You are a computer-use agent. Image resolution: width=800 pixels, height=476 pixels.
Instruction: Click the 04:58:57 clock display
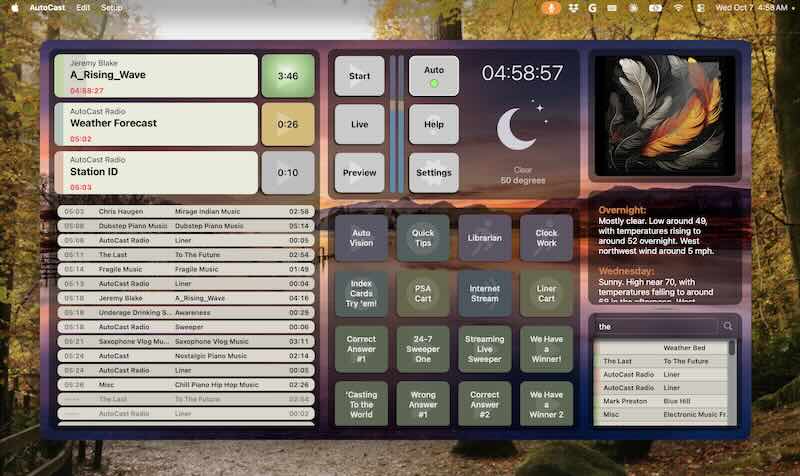(x=522, y=73)
